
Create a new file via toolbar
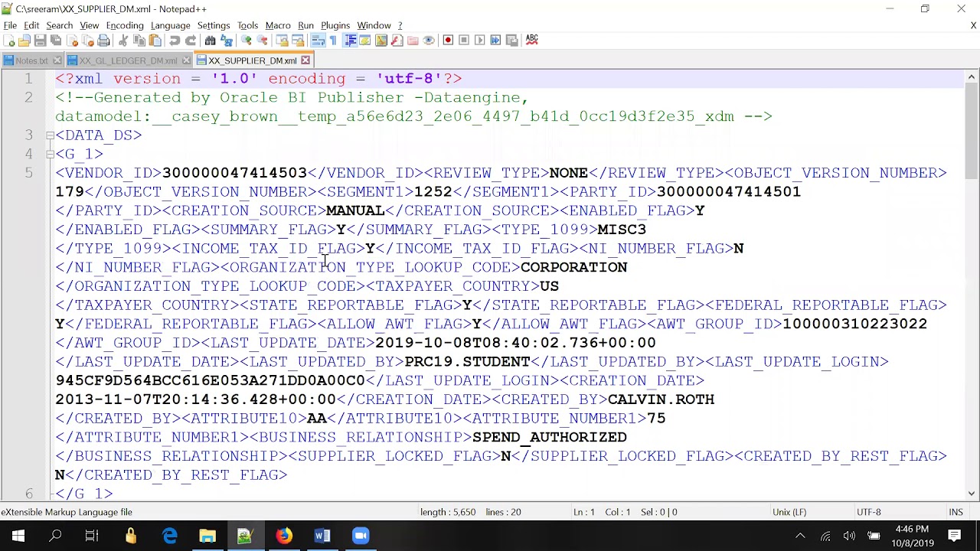9,40
